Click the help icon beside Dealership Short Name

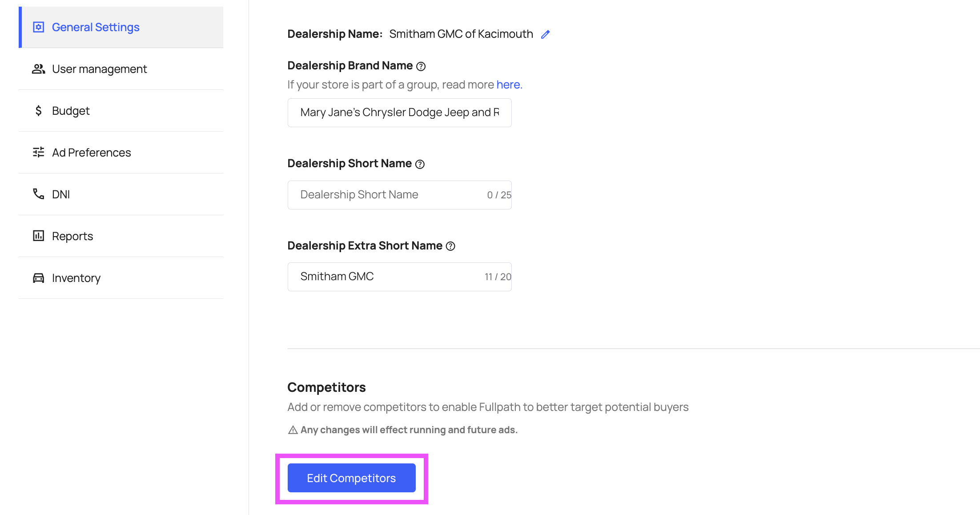click(420, 164)
